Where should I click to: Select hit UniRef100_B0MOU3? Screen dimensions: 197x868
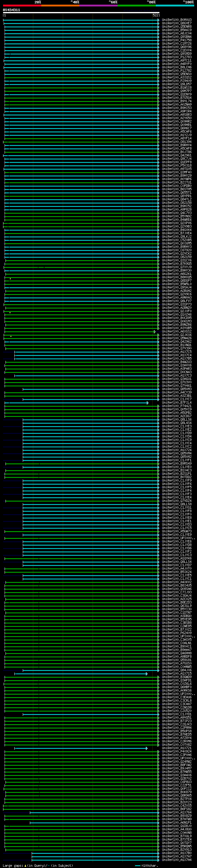176,20
